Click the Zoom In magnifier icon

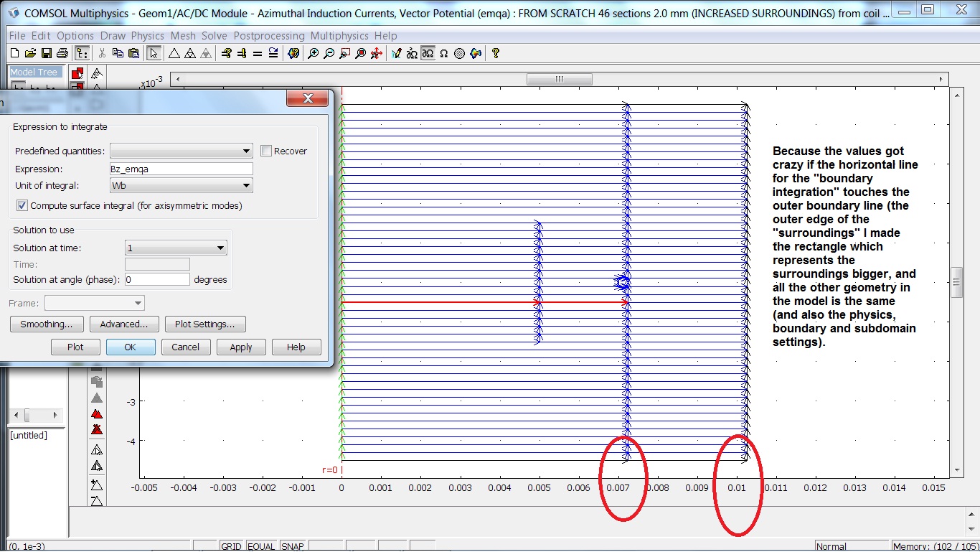313,53
